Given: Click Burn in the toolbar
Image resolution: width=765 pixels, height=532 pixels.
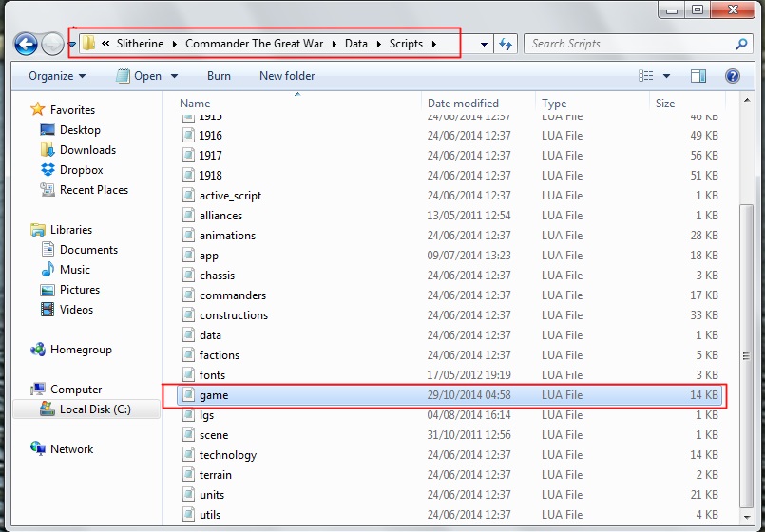Looking at the screenshot, I should click(219, 76).
